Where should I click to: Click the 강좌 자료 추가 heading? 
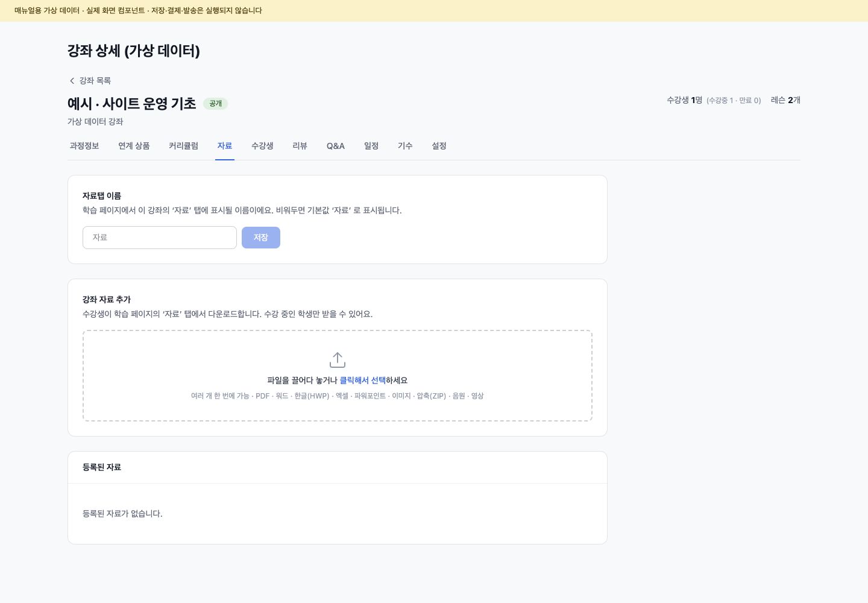(107, 300)
